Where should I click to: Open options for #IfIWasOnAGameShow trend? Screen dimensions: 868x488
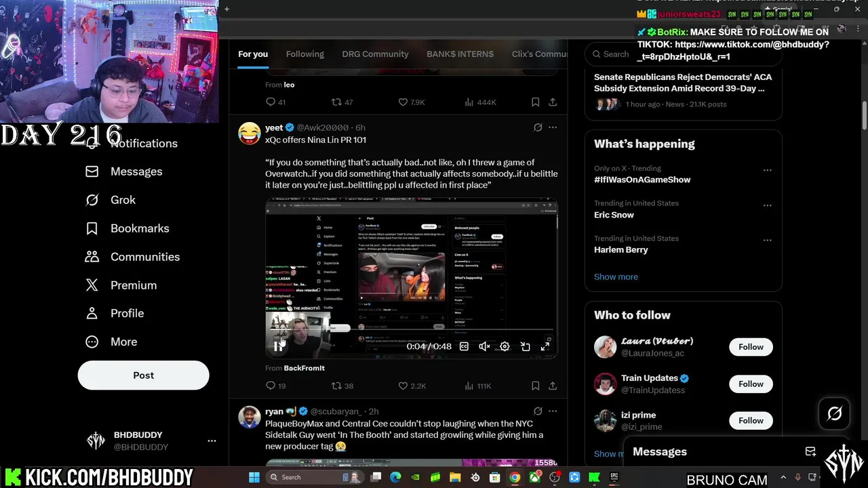[x=767, y=171]
